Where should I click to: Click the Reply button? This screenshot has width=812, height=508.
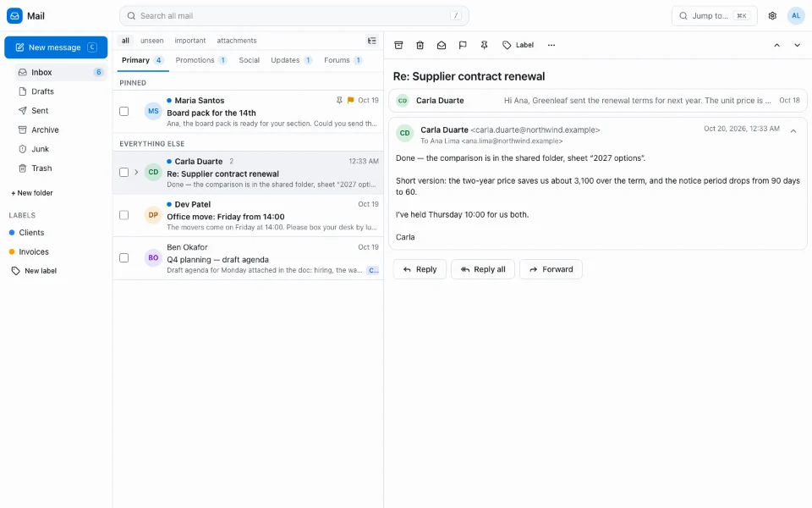(420, 269)
